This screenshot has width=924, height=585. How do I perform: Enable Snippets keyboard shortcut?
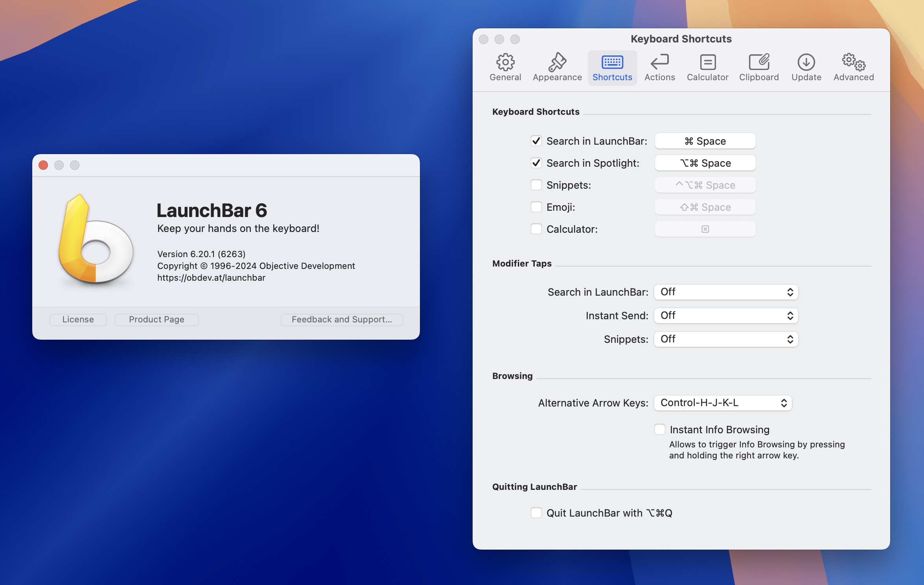(536, 184)
